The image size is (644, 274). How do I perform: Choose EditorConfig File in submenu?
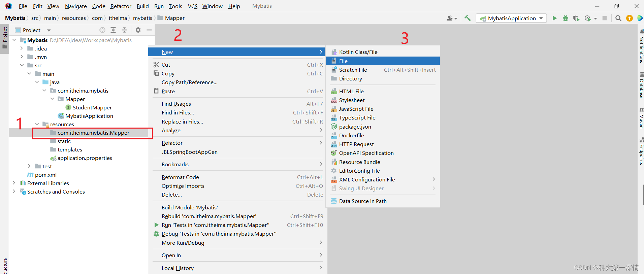pos(383,171)
